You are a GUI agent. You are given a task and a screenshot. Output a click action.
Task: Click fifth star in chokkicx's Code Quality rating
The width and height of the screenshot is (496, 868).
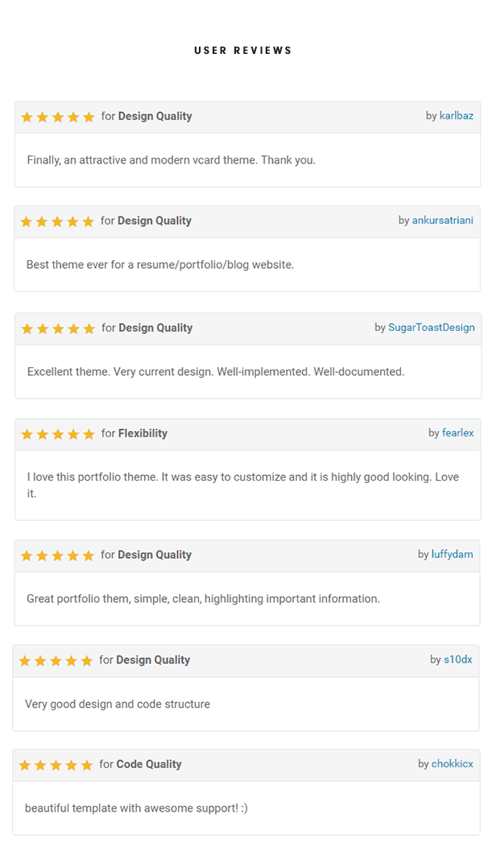[x=86, y=765]
